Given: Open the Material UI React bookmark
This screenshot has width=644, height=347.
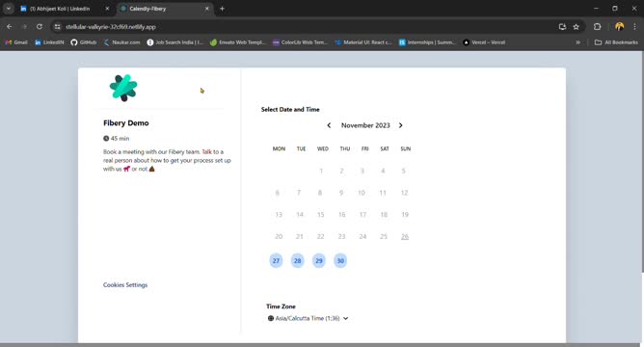Looking at the screenshot, I should [363, 42].
